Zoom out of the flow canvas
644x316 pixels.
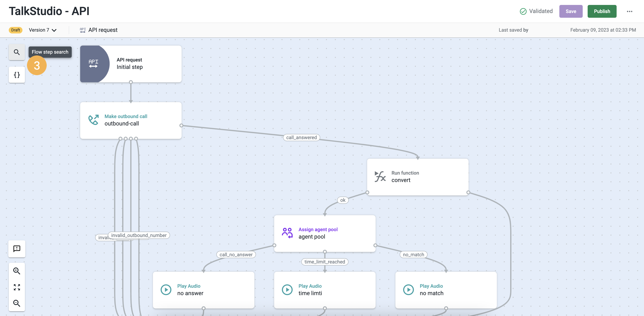coord(17,303)
